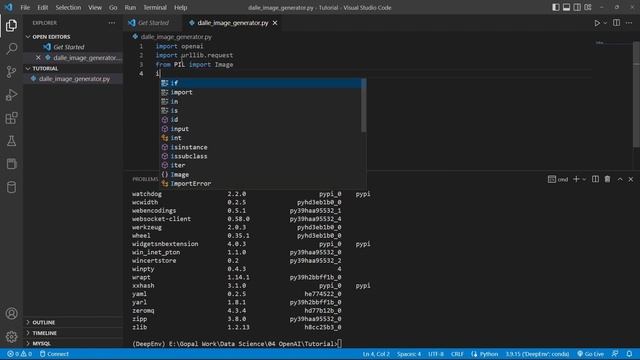Create a new terminal with plus icon
This screenshot has width=640, height=360.
[576, 179]
